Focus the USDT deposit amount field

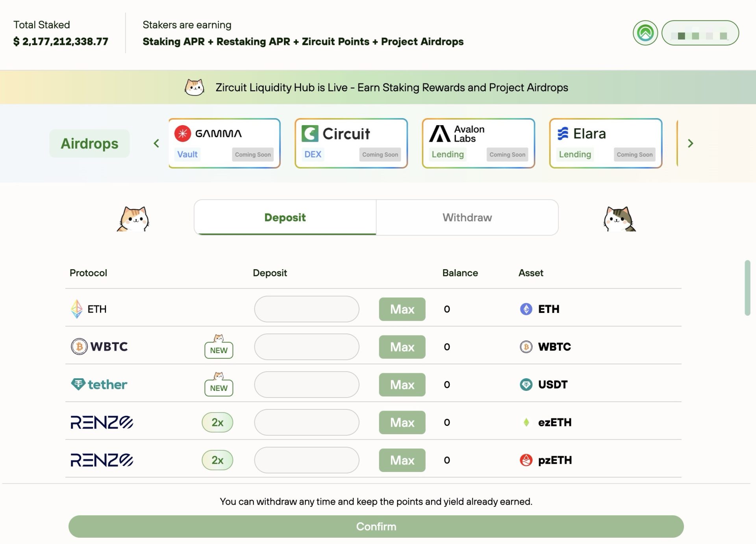pyautogui.click(x=307, y=385)
